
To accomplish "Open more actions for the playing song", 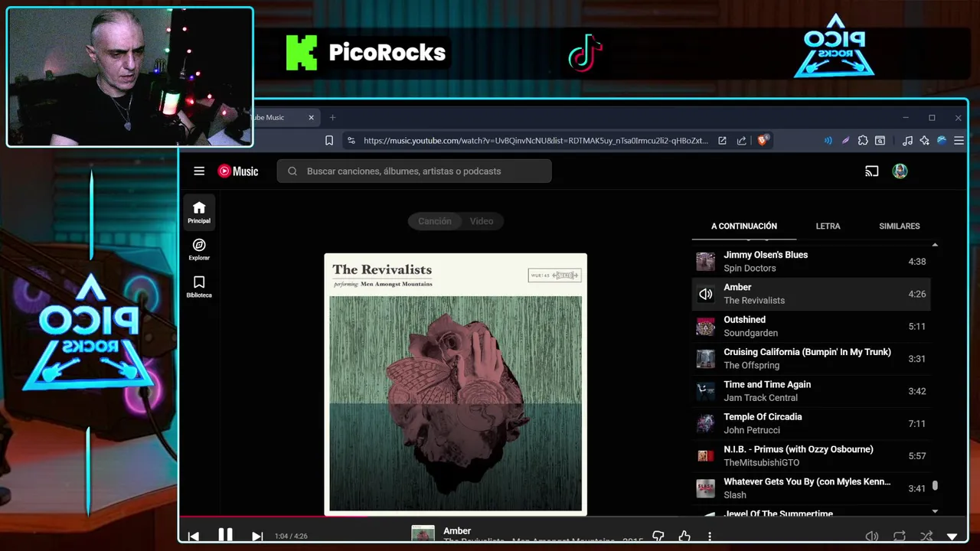I will [710, 536].
